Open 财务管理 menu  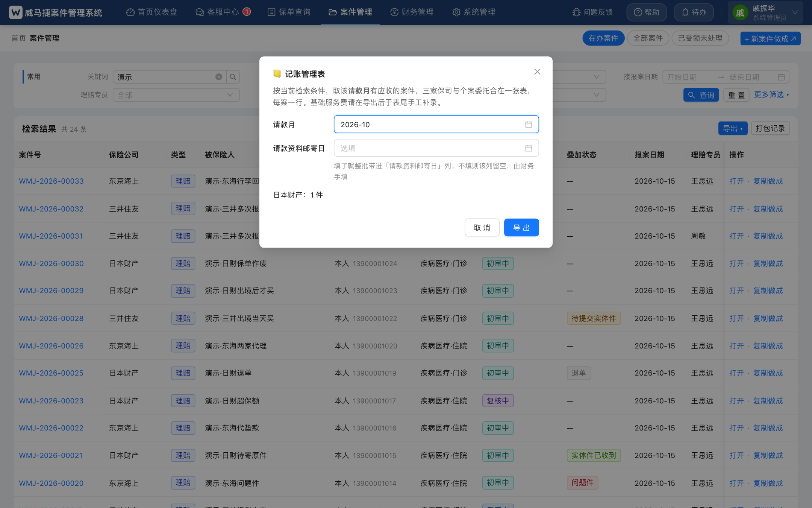pyautogui.click(x=412, y=12)
